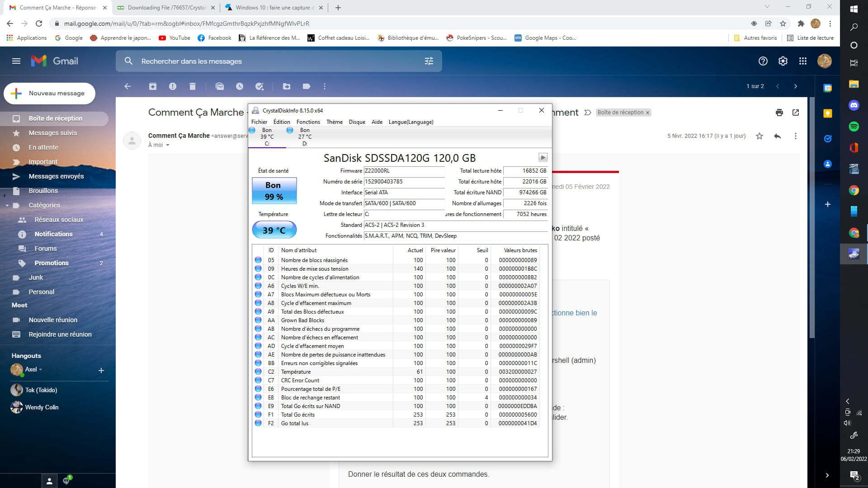Click 'Valeurs brutes' column header
The height and width of the screenshot is (488, 868).
coord(520,250)
